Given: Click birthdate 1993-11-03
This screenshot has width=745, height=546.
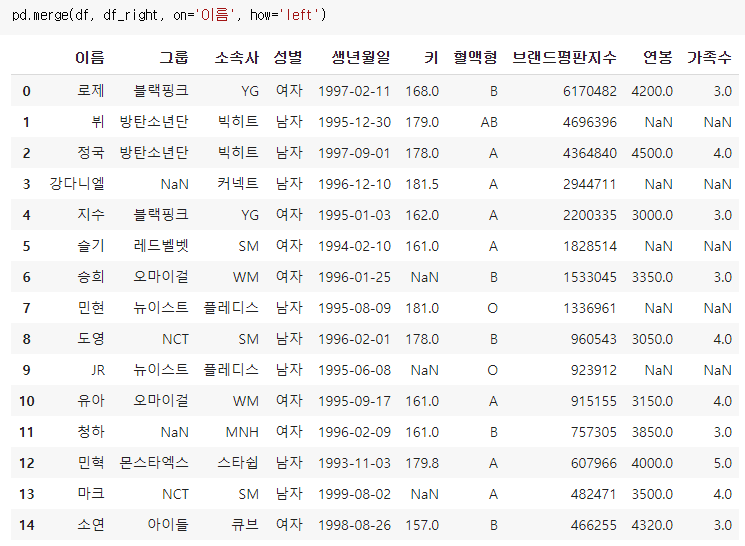Looking at the screenshot, I should click(354, 463).
